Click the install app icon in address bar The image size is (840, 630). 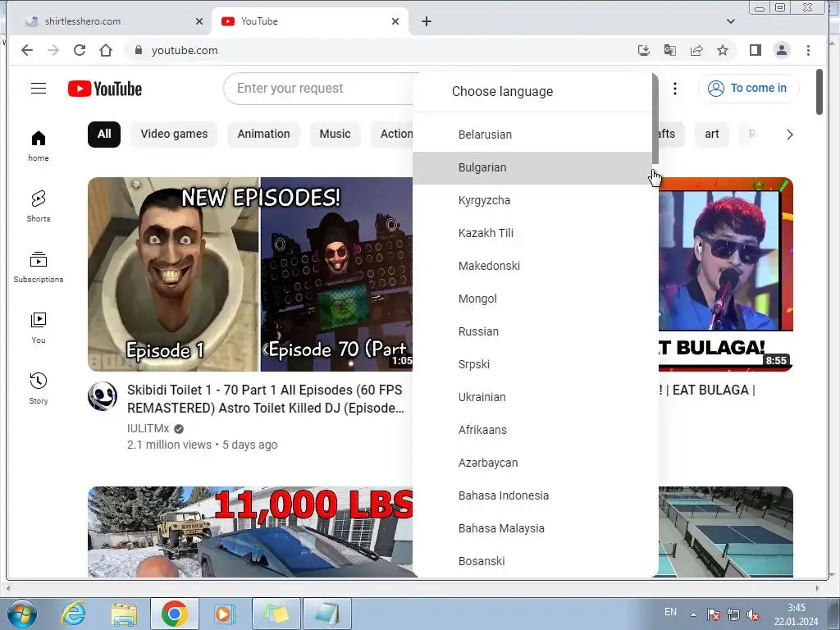tap(643, 50)
